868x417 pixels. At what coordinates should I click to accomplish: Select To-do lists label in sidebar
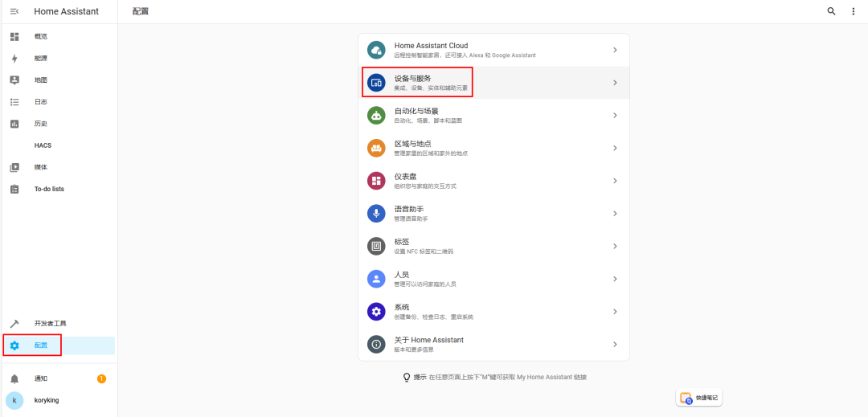(x=49, y=189)
